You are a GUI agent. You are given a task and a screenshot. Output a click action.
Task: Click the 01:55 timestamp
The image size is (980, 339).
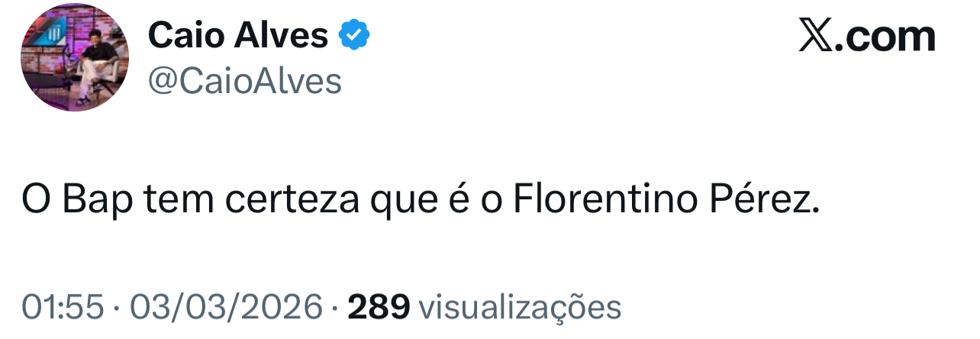(x=62, y=307)
